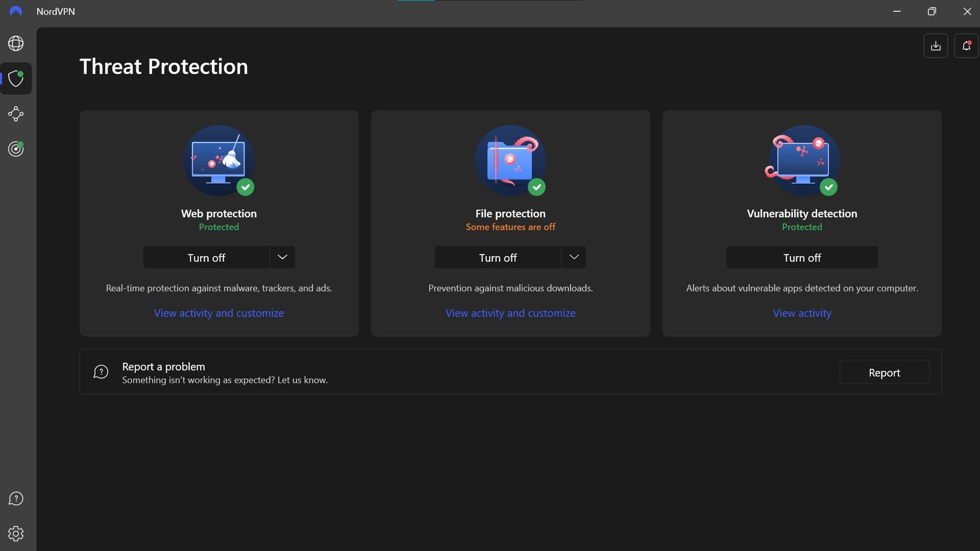980x551 pixels.
Task: Click the 'Protected' status under Vulnerability detection
Action: pyautogui.click(x=802, y=227)
